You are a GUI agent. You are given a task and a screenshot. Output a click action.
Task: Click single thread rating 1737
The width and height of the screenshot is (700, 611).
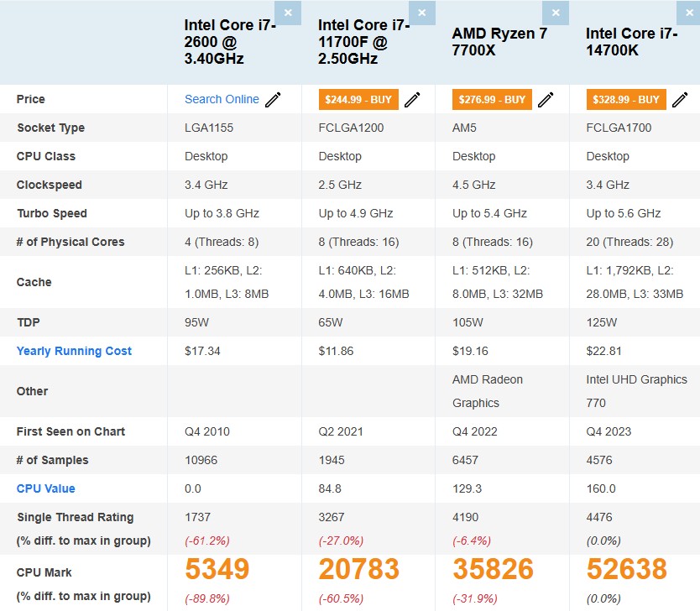(198, 517)
